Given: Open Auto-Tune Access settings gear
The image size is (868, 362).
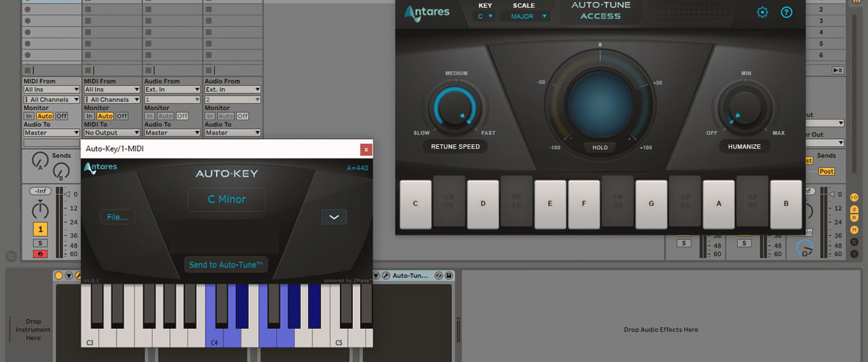Looking at the screenshot, I should pyautogui.click(x=762, y=12).
